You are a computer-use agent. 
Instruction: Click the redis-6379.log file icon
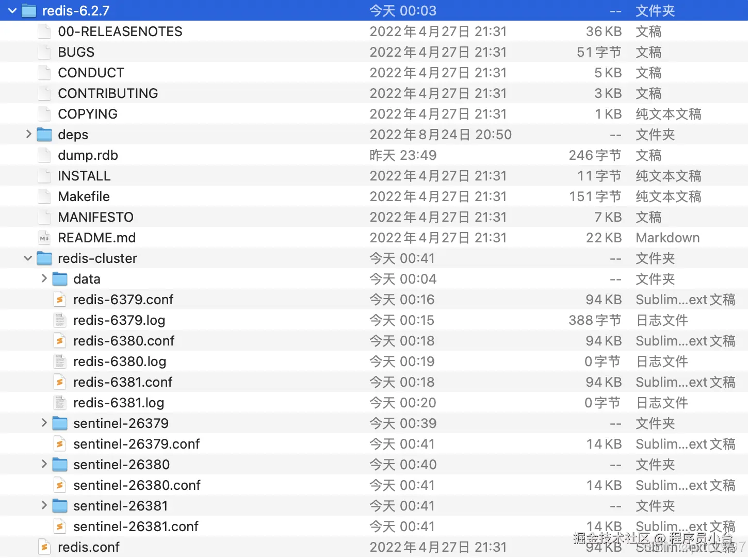pyautogui.click(x=60, y=320)
